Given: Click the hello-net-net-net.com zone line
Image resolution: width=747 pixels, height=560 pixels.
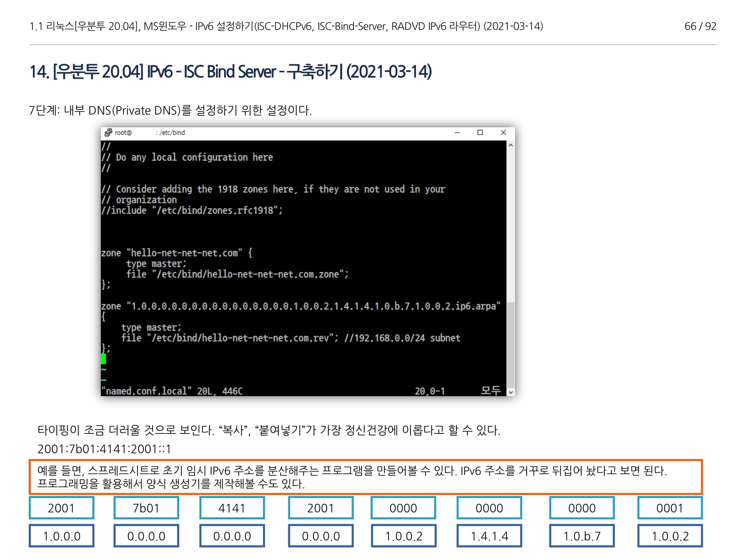Looking at the screenshot, I should click(176, 253).
